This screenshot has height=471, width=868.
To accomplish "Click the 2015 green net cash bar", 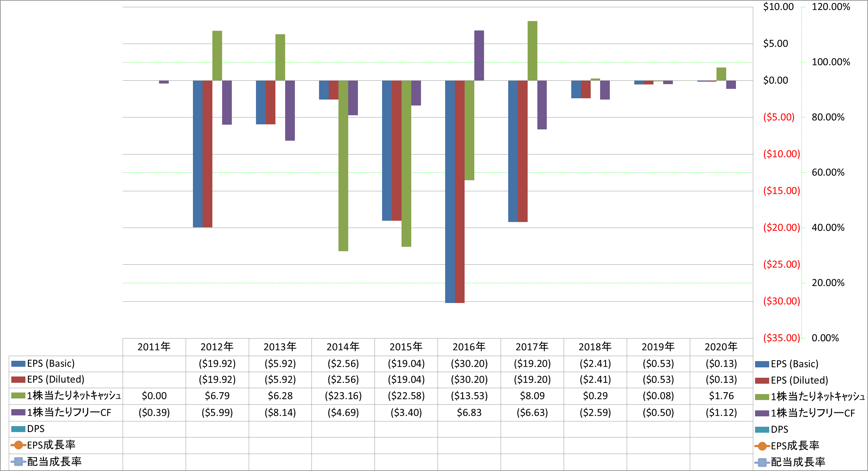I will pos(406,164).
